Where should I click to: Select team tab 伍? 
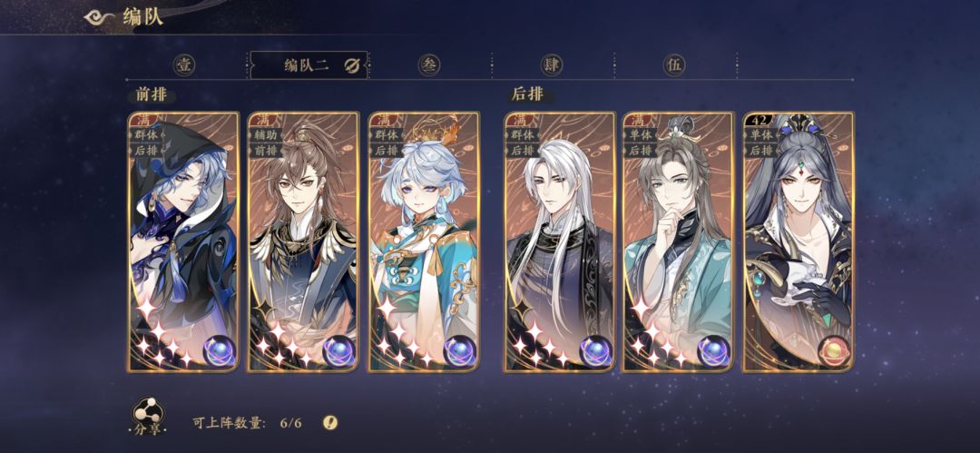click(673, 65)
